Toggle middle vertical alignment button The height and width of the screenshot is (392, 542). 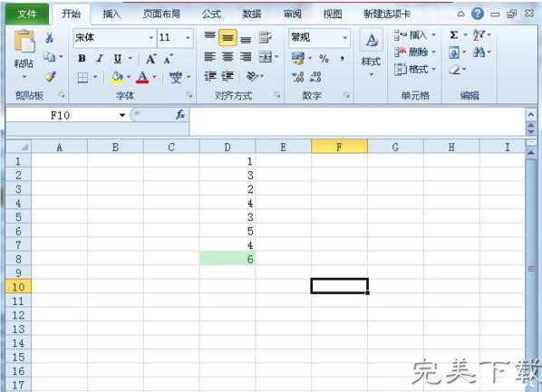click(227, 38)
